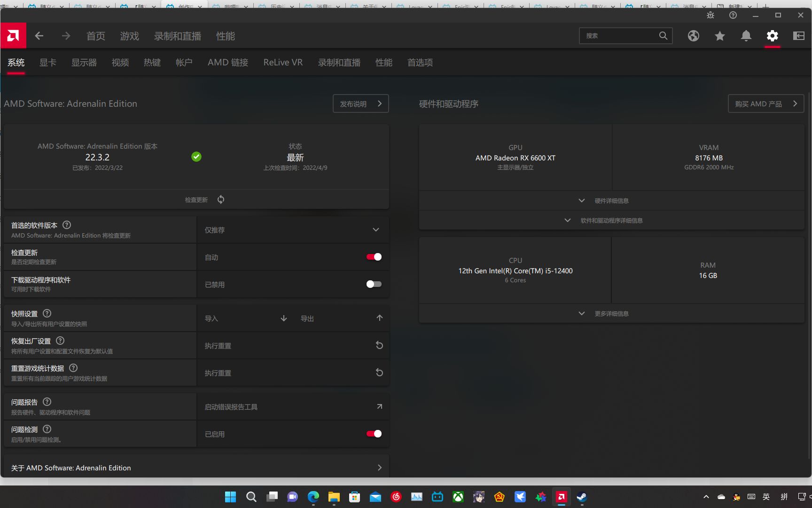Click the 检查更新 button under version
This screenshot has height=508, width=812.
tap(196, 199)
